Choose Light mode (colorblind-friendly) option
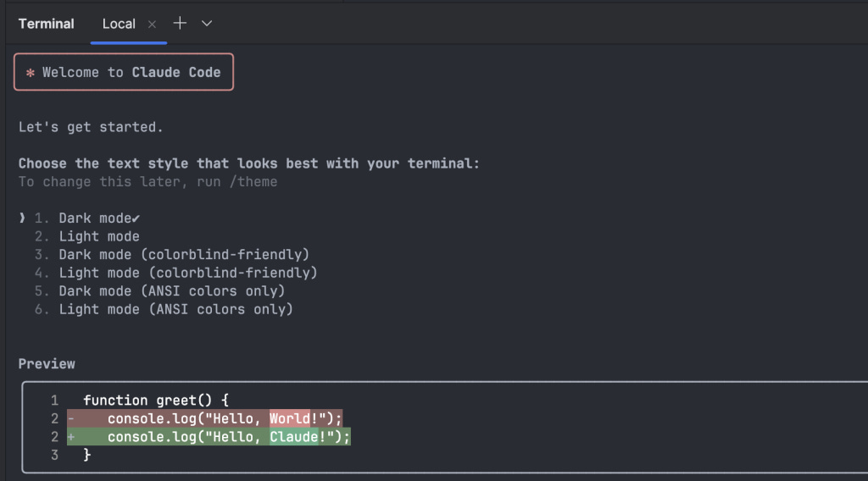This screenshot has height=481, width=868. tap(175, 274)
